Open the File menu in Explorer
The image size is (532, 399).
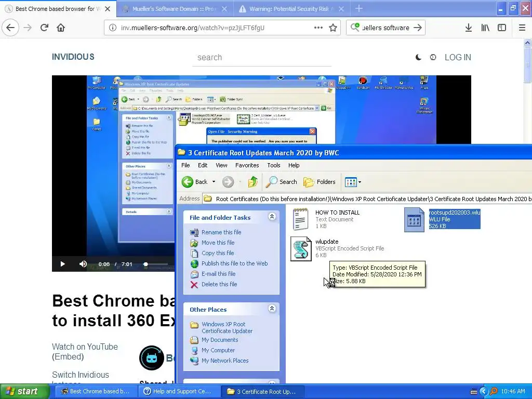point(185,165)
